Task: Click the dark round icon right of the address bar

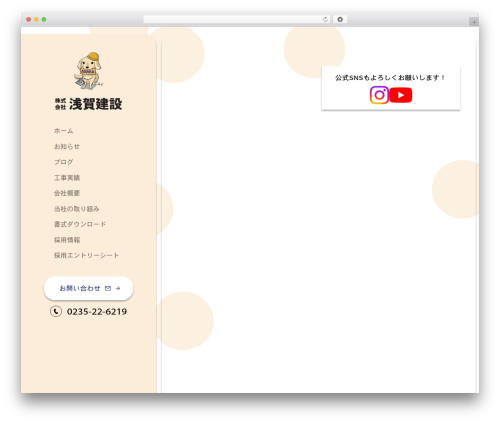Action: (340, 19)
